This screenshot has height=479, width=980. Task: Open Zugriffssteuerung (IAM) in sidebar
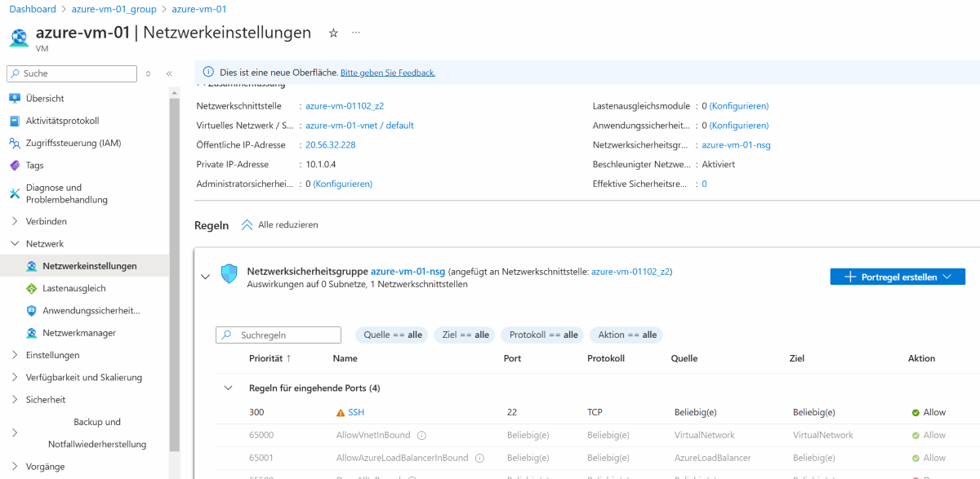pyautogui.click(x=73, y=143)
